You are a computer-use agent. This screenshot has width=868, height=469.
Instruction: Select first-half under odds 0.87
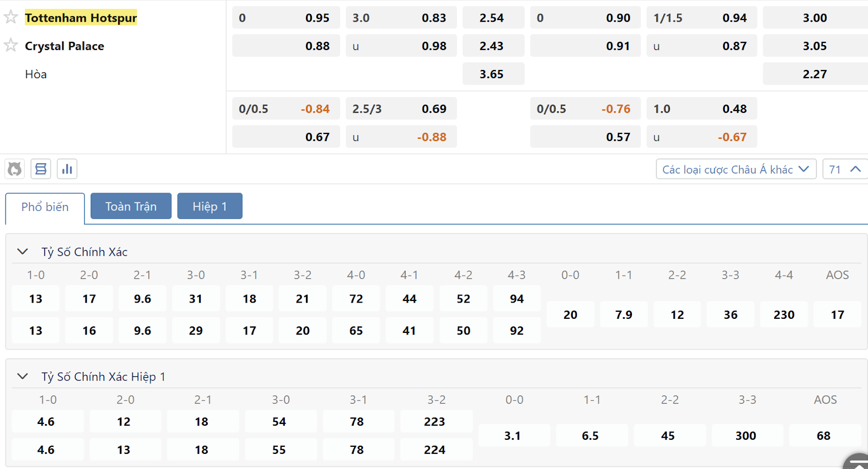coord(702,46)
